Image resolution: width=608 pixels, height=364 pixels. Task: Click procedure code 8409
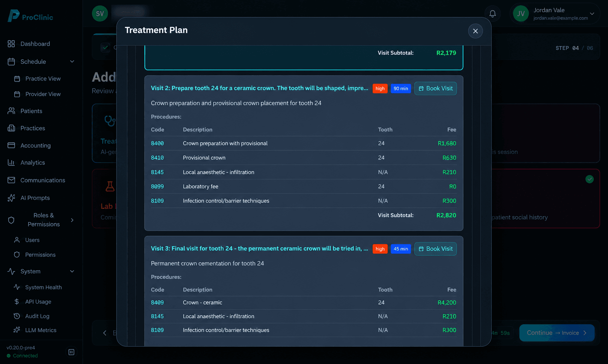[x=157, y=303]
